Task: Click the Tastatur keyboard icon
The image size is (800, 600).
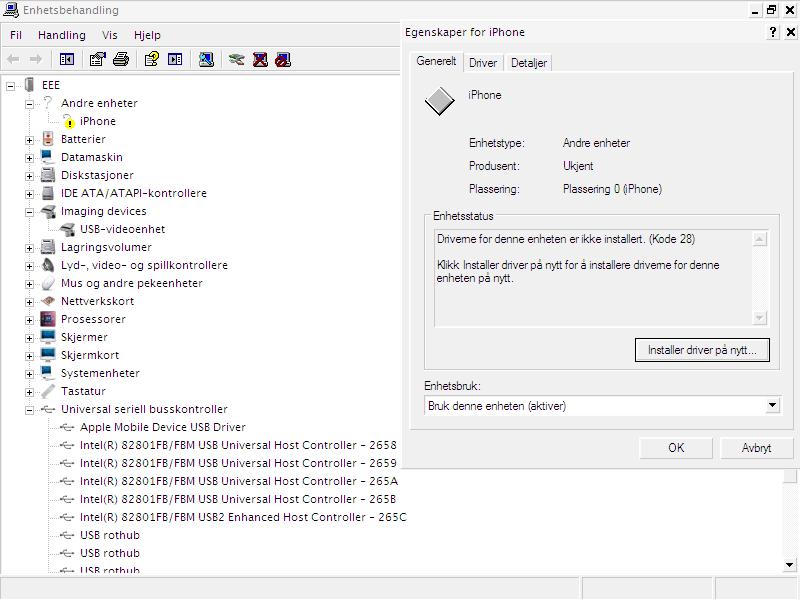Action: click(48, 391)
